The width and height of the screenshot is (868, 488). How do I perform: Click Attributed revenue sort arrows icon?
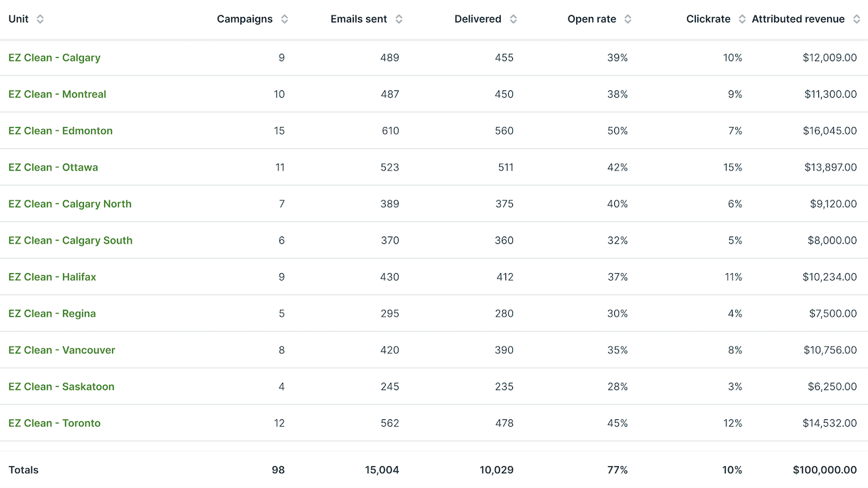pos(856,19)
